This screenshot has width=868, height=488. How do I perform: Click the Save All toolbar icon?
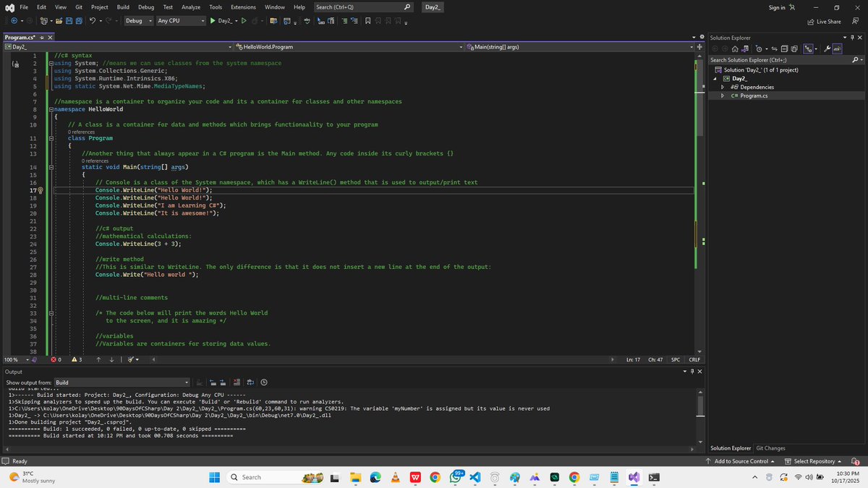[79, 21]
